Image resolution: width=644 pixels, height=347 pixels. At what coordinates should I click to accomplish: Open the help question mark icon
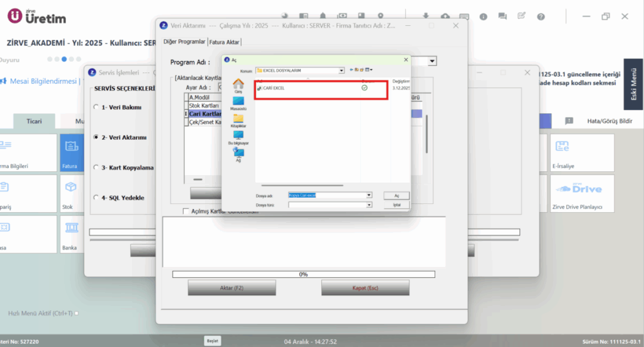[x=541, y=17]
